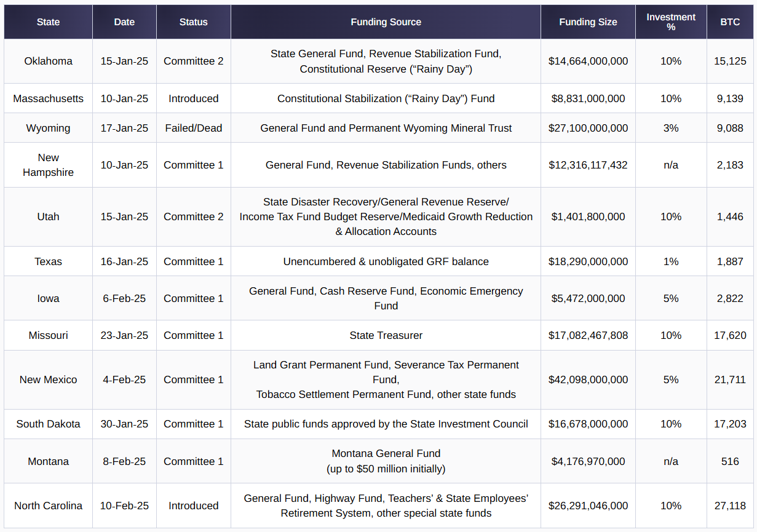The height and width of the screenshot is (532, 757).
Task: Select the Funding Size column header
Action: [x=589, y=22]
